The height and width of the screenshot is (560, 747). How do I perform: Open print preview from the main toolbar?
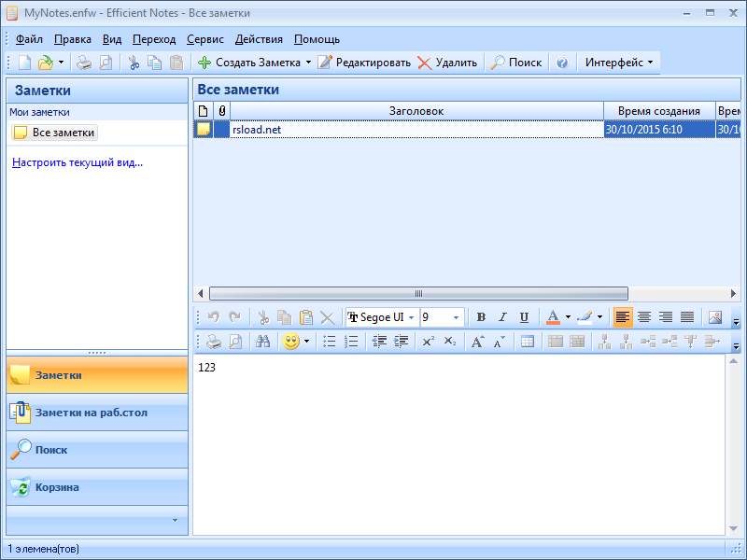pos(106,63)
